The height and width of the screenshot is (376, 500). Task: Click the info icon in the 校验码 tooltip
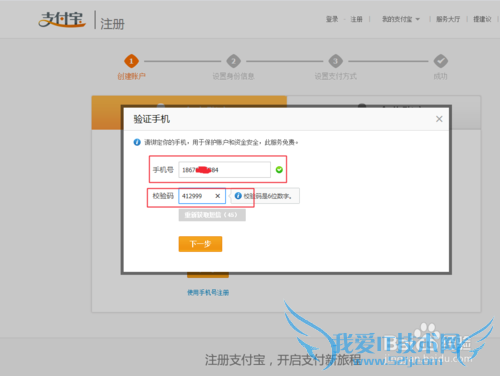point(238,196)
